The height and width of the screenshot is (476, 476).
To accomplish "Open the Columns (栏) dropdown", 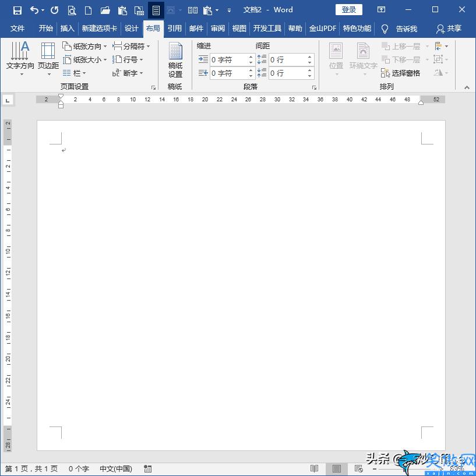I will pos(75,73).
